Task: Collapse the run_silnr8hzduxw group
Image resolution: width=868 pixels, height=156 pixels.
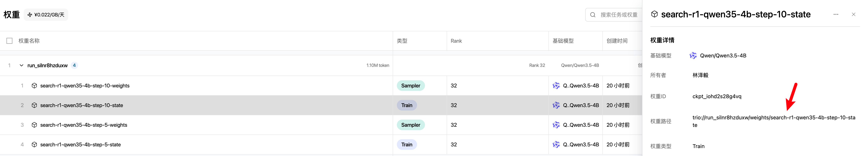Action: [21, 66]
